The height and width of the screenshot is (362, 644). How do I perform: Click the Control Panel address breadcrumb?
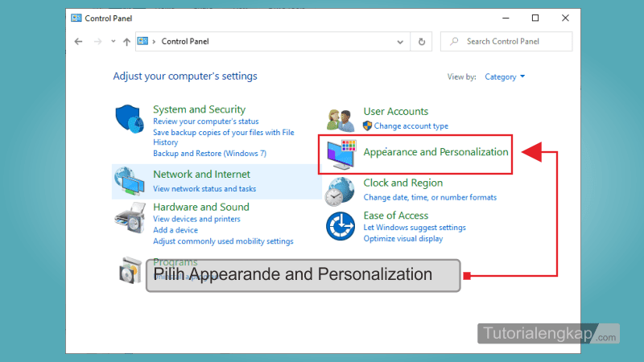(185, 42)
